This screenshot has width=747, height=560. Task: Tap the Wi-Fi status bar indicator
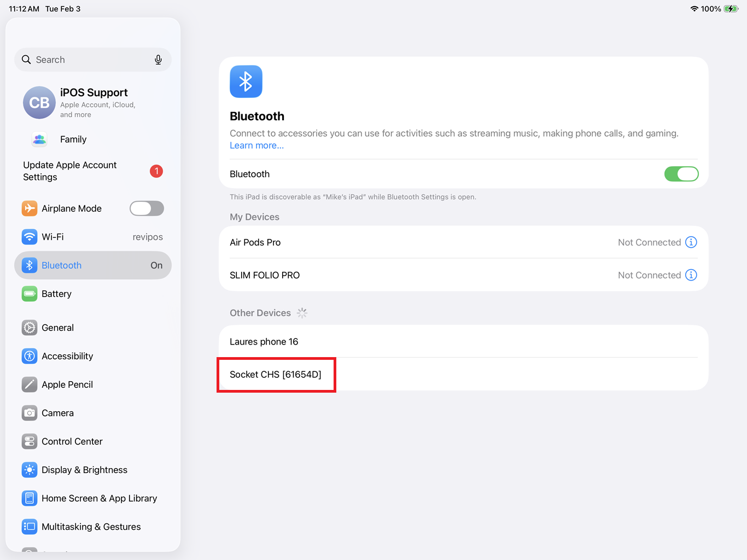pyautogui.click(x=695, y=9)
